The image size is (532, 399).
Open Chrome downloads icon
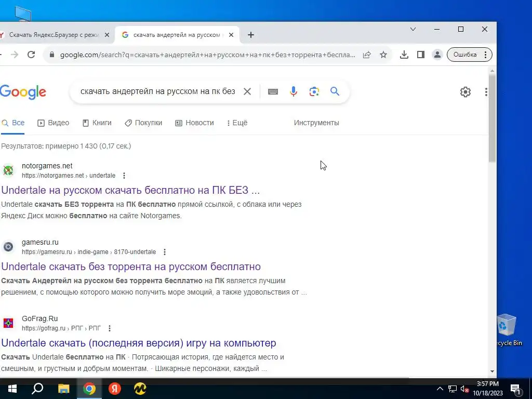(404, 55)
